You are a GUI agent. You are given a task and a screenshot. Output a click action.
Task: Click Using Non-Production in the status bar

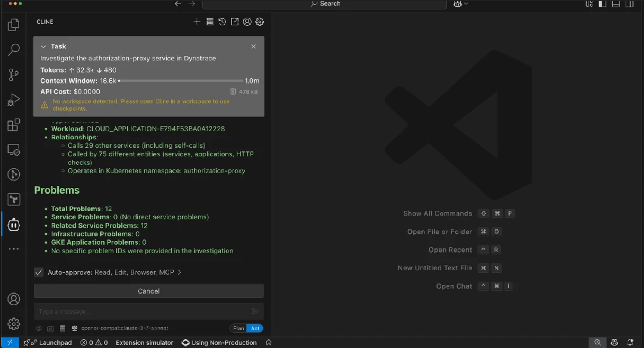pyautogui.click(x=219, y=342)
